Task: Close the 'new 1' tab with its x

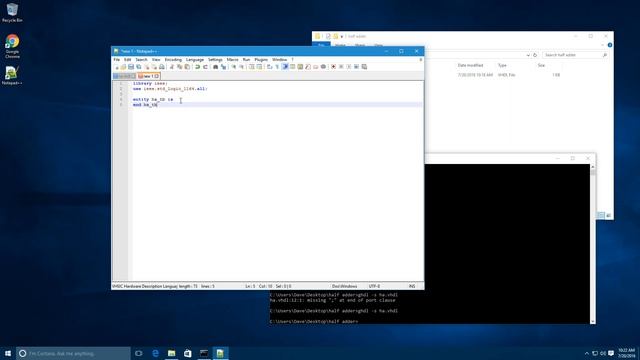Action: [x=157, y=76]
